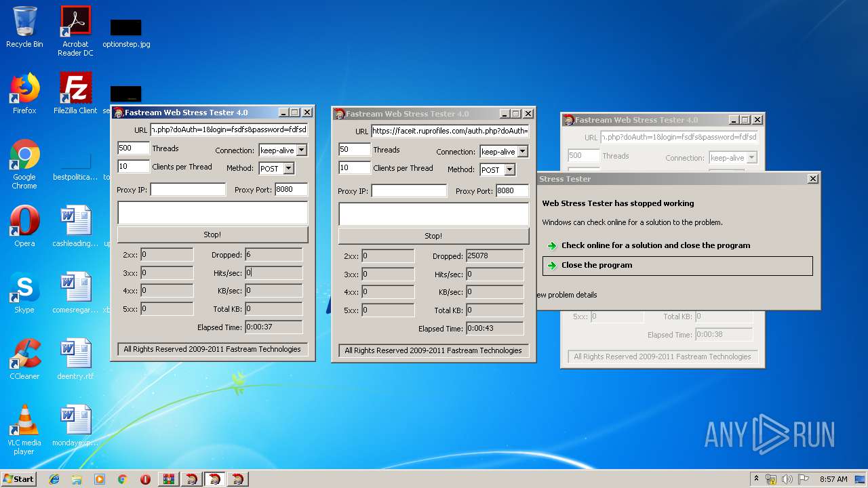Click the Threads field containing 500
This screenshot has height=488, width=868.
(x=134, y=148)
